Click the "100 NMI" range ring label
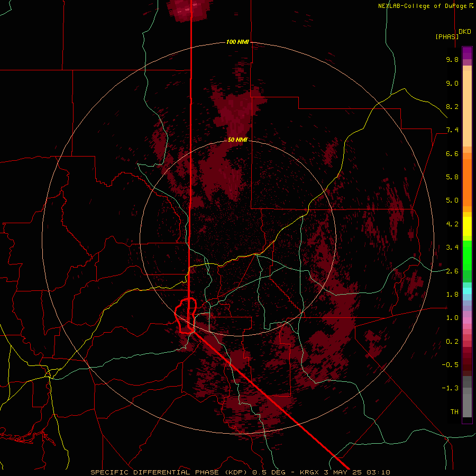Viewport: 476px width, 476px height. tap(237, 42)
